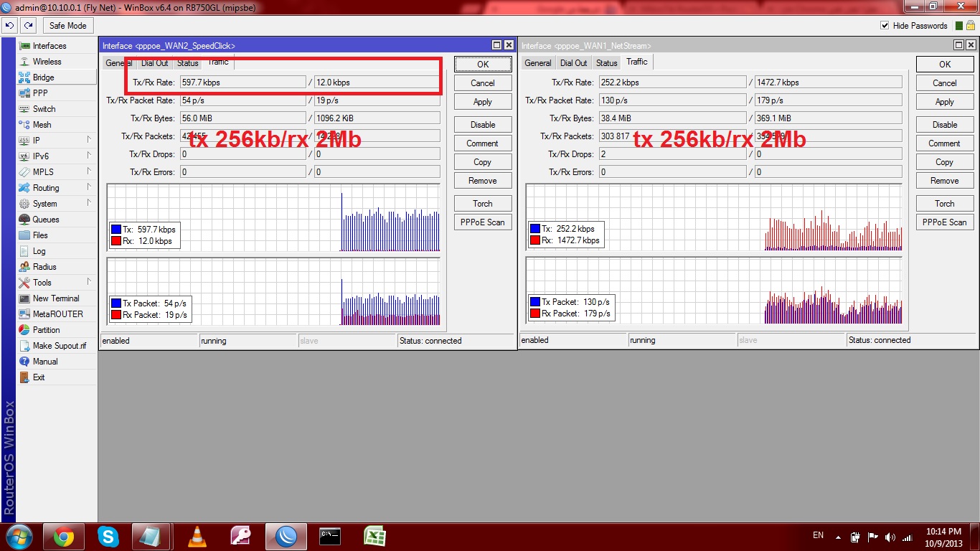
Task: Open Skype from the taskbar
Action: [x=108, y=536]
